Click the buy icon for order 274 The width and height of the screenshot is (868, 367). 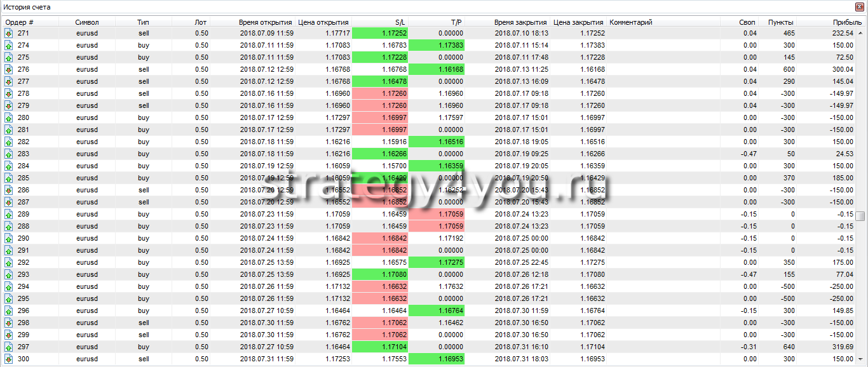tap(9, 45)
